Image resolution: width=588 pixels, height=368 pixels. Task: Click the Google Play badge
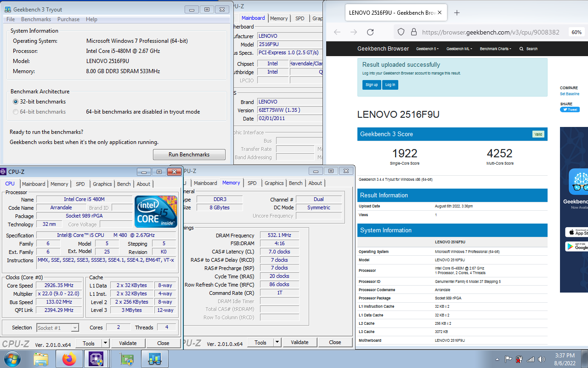pos(577,246)
